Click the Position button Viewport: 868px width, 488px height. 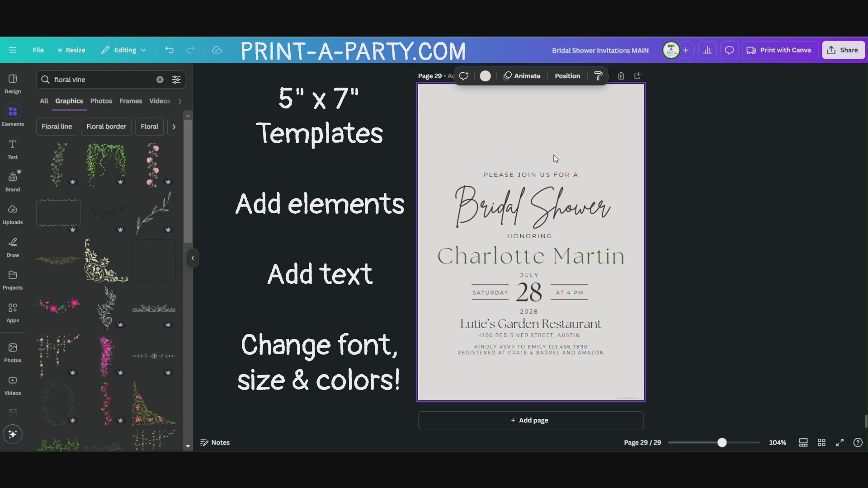click(x=567, y=76)
